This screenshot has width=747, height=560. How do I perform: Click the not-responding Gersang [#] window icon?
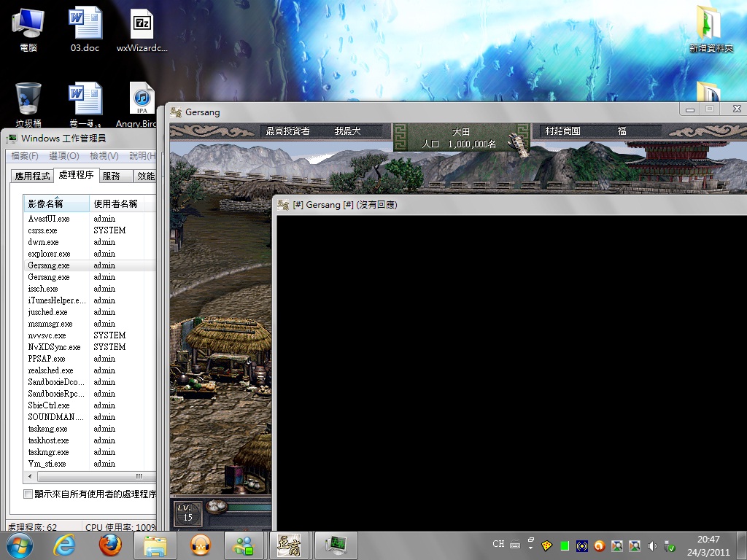click(x=283, y=205)
